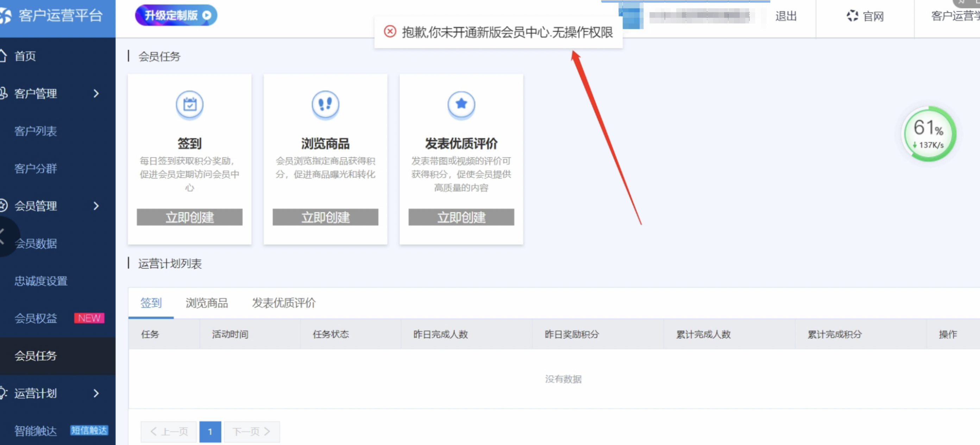Click 上一页 pagination button

[169, 431]
